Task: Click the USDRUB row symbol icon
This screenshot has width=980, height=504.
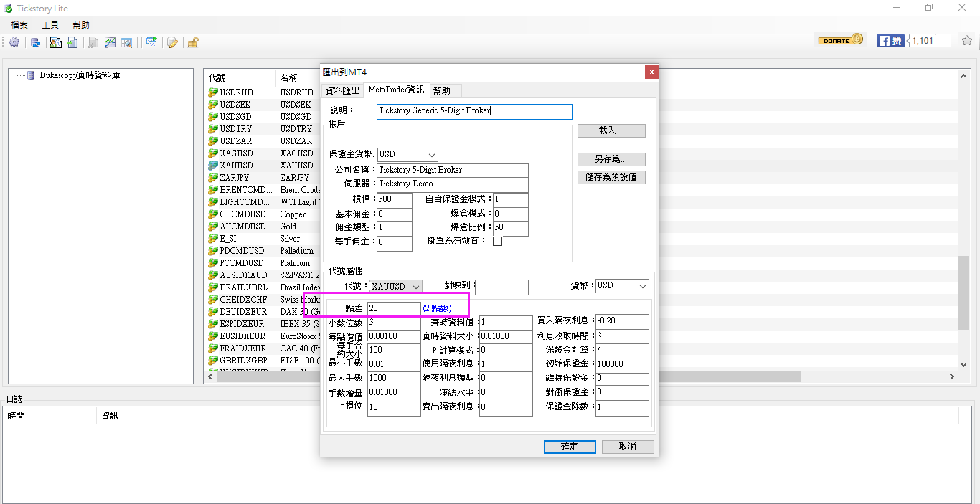Action: [213, 92]
